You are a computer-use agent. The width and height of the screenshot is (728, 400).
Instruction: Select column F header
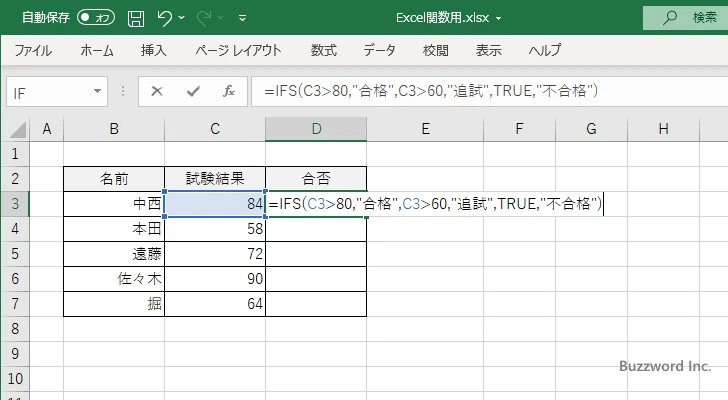[x=519, y=129]
